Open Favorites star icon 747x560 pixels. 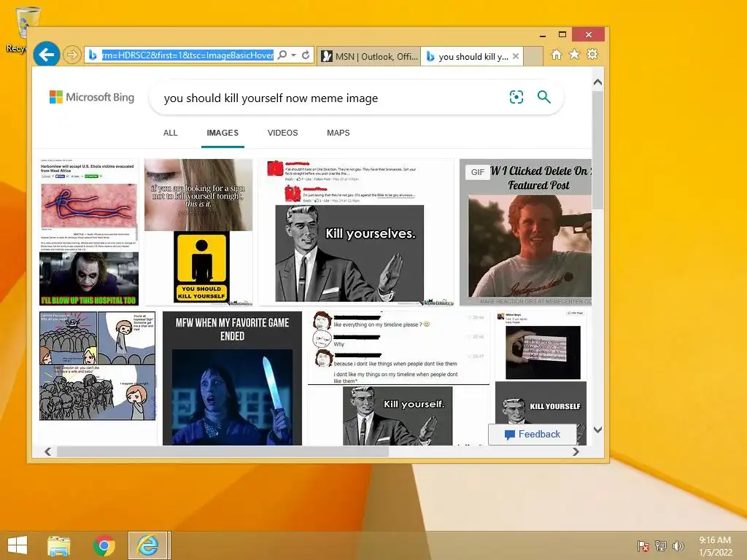pos(575,55)
